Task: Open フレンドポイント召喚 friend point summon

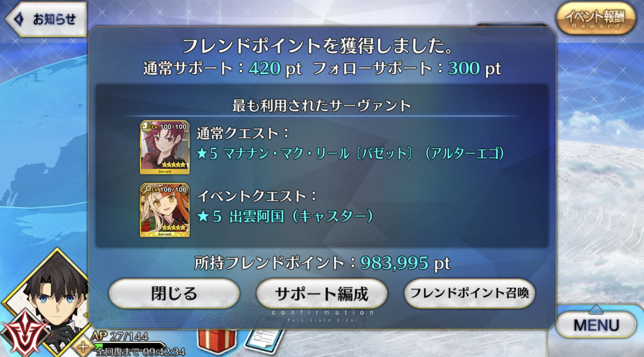Action: click(x=469, y=293)
